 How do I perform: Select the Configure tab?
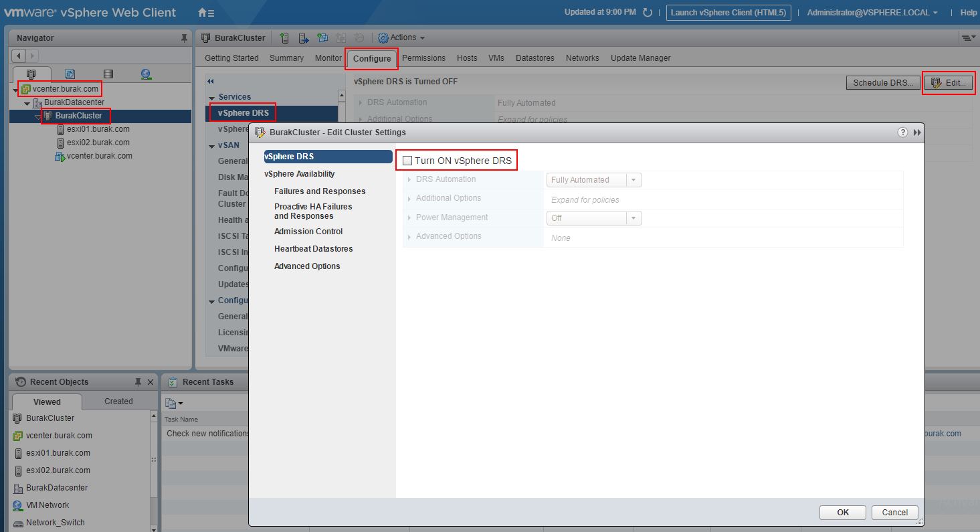[x=372, y=59]
